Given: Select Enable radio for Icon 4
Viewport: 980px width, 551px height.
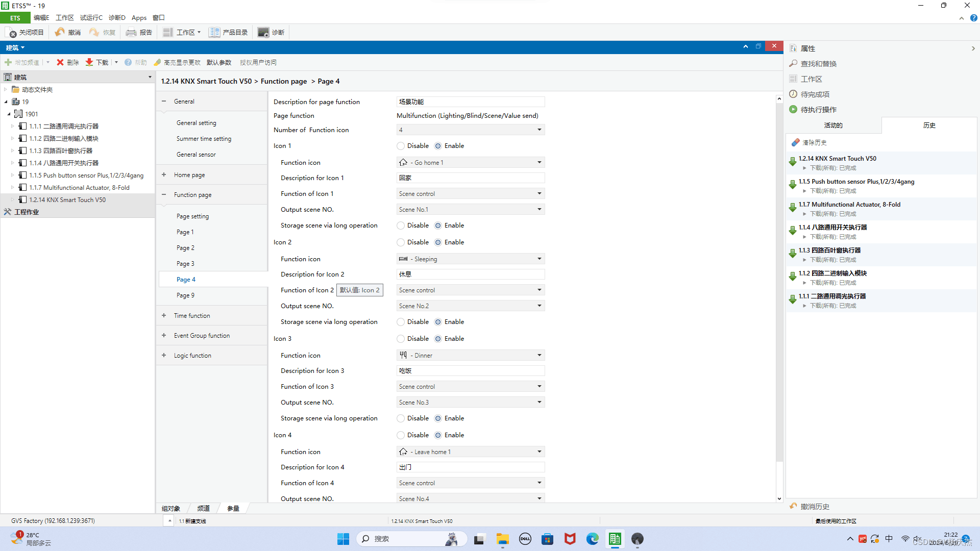Looking at the screenshot, I should tap(438, 435).
